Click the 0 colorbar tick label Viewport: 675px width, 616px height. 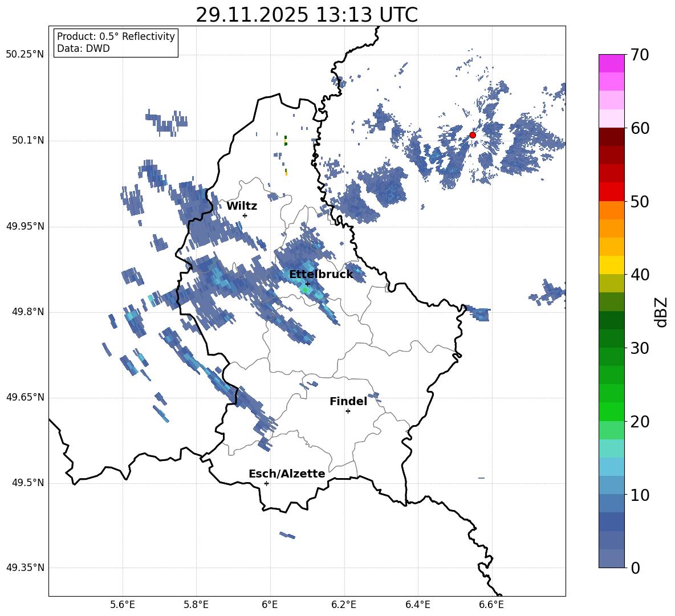(635, 568)
